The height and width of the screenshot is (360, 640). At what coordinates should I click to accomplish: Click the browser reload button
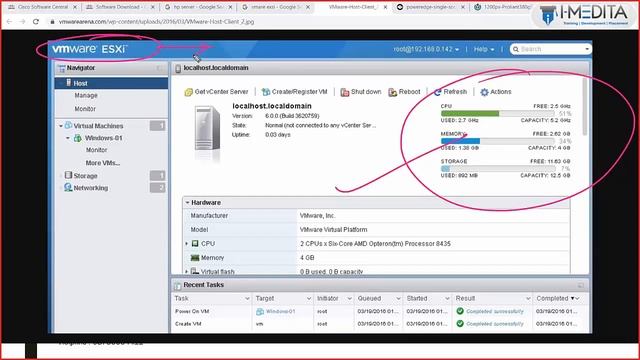coord(36,22)
